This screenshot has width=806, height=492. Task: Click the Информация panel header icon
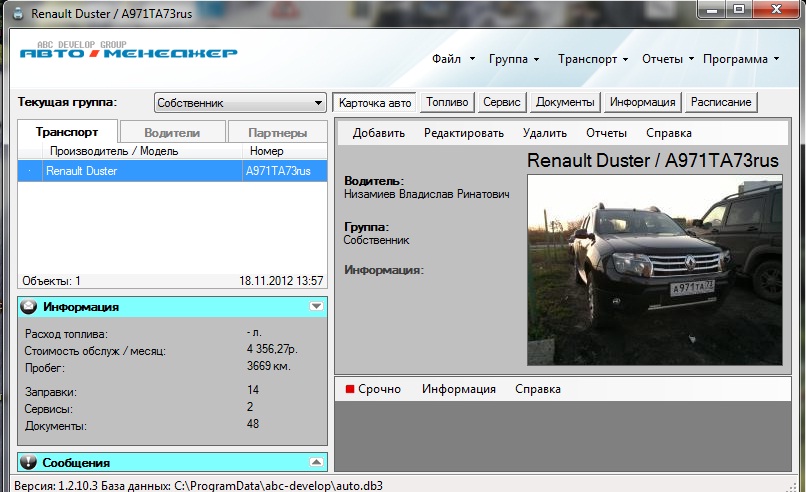click(29, 307)
